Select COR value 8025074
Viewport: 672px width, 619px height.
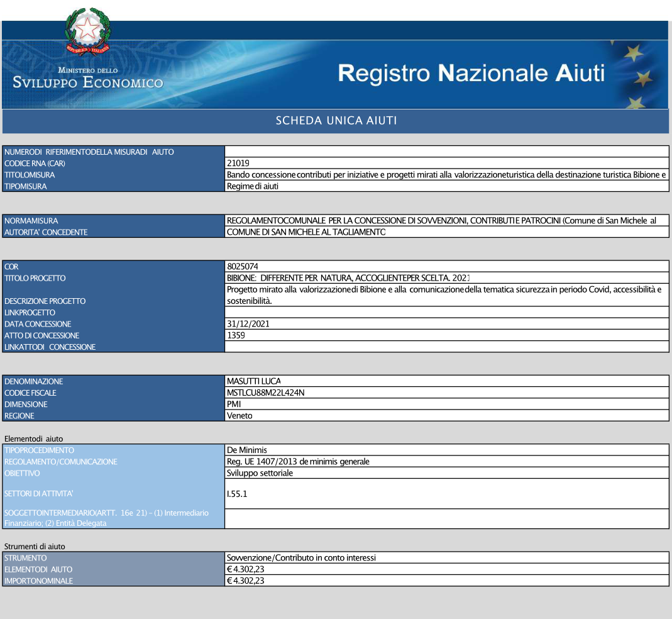[242, 266]
